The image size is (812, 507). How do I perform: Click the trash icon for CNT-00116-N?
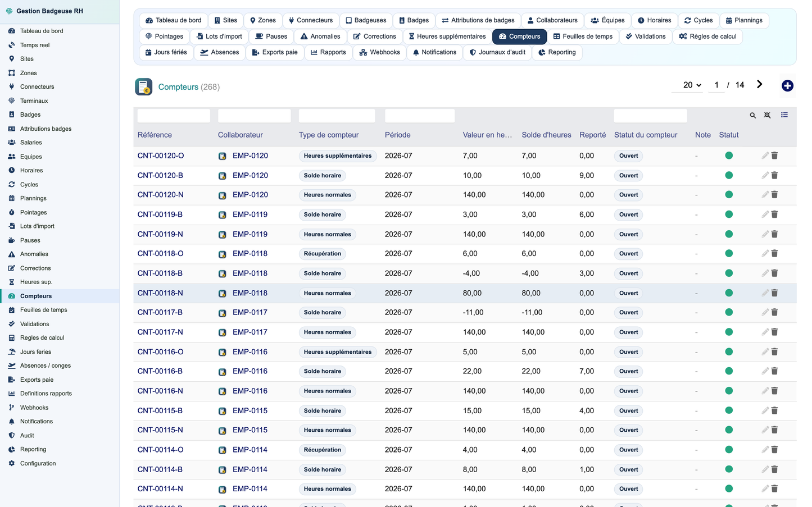pos(774,391)
